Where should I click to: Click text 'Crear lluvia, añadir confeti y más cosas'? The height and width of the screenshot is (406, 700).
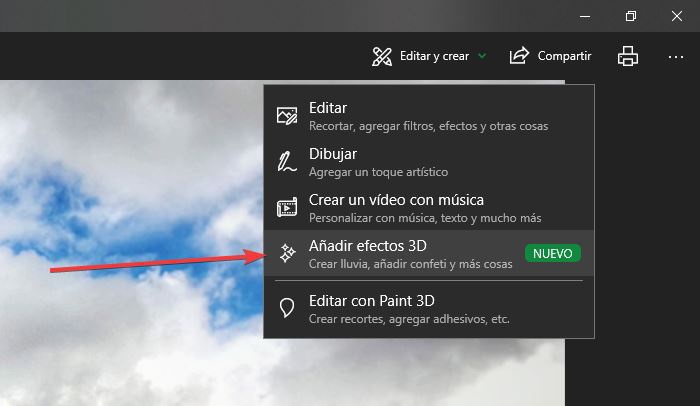410,264
